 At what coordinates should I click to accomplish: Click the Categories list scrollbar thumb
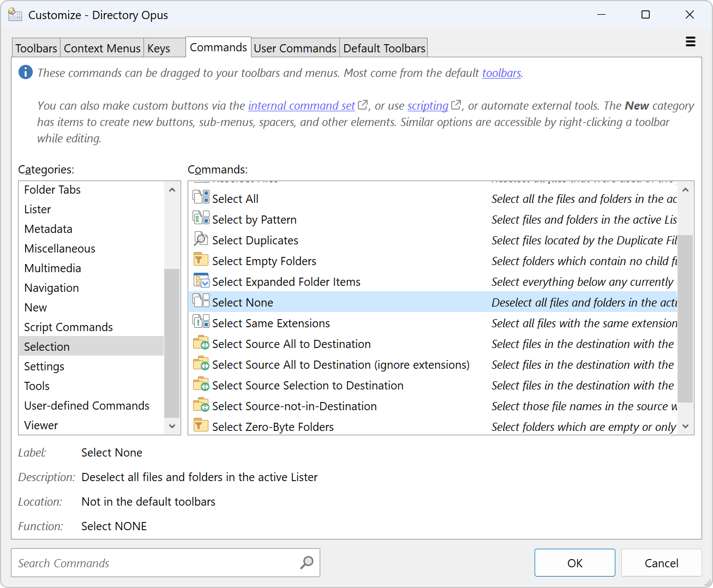click(x=172, y=343)
